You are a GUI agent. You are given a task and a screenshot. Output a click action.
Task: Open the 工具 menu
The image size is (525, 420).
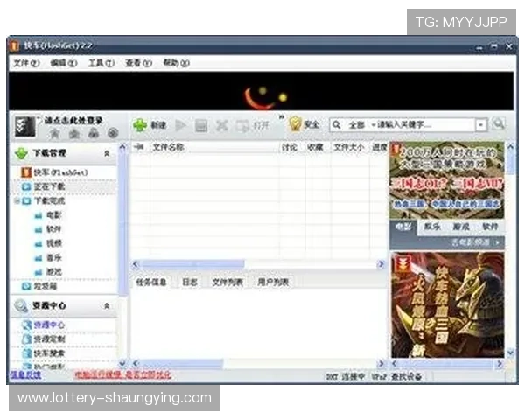[101, 63]
